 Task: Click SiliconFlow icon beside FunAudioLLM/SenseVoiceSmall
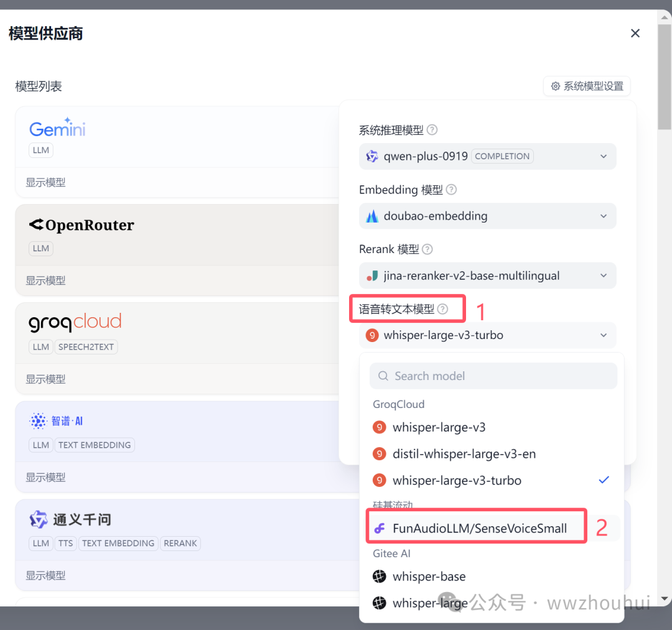coord(380,528)
